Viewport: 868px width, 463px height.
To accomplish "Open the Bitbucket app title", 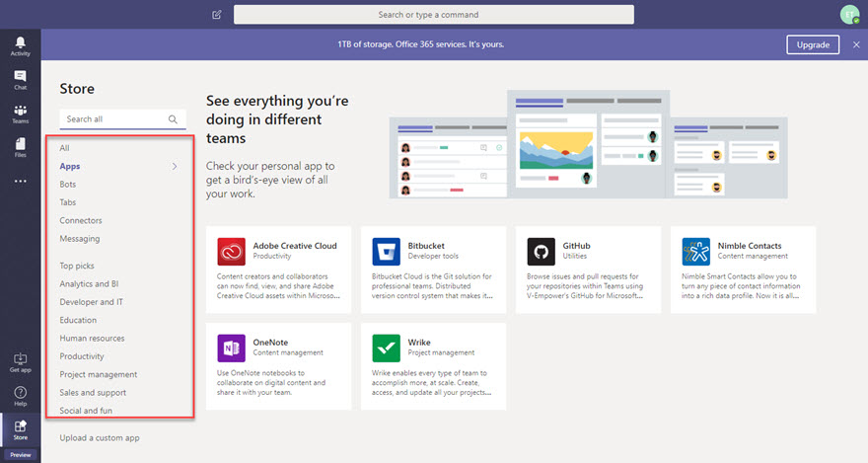I will (426, 246).
